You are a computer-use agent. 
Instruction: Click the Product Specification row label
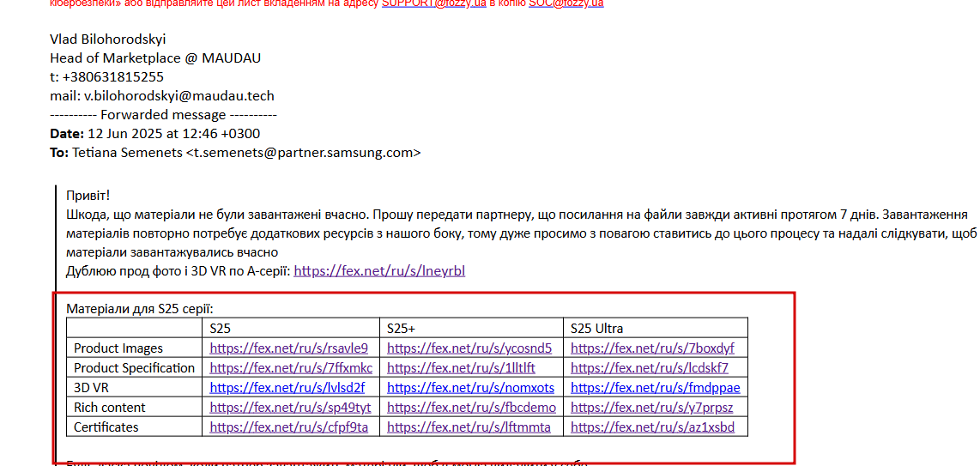click(x=135, y=368)
